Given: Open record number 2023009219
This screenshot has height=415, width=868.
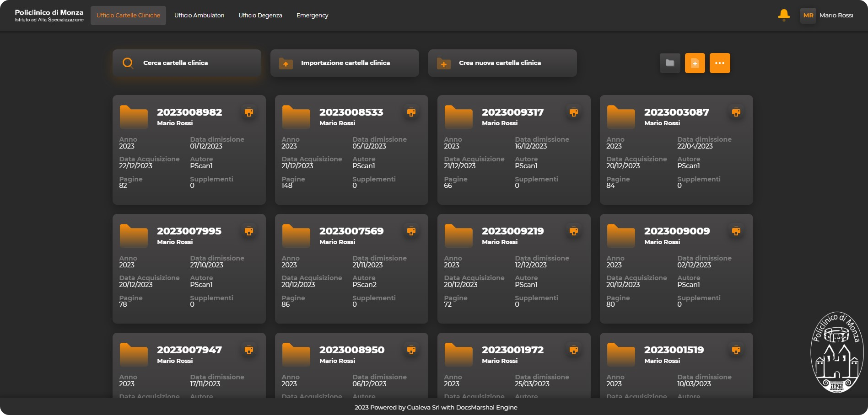Looking at the screenshot, I should tap(513, 231).
